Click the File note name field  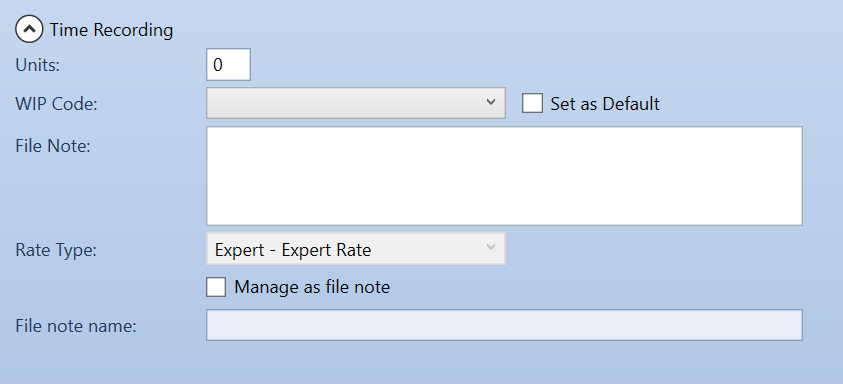504,325
